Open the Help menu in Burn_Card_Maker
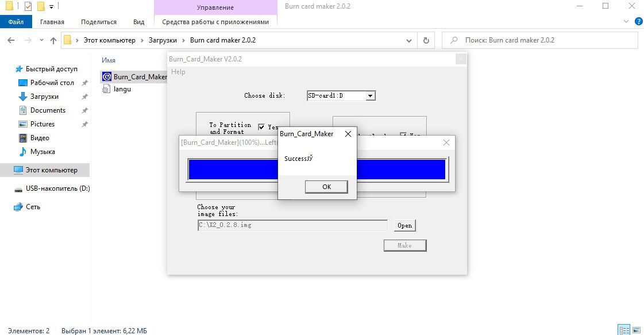The width and height of the screenshot is (644, 335). click(x=178, y=71)
